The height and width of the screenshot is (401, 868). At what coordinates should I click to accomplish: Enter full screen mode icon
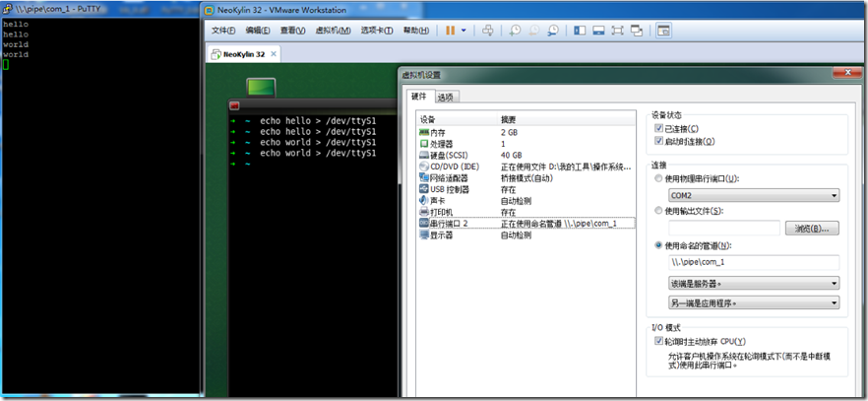617,31
